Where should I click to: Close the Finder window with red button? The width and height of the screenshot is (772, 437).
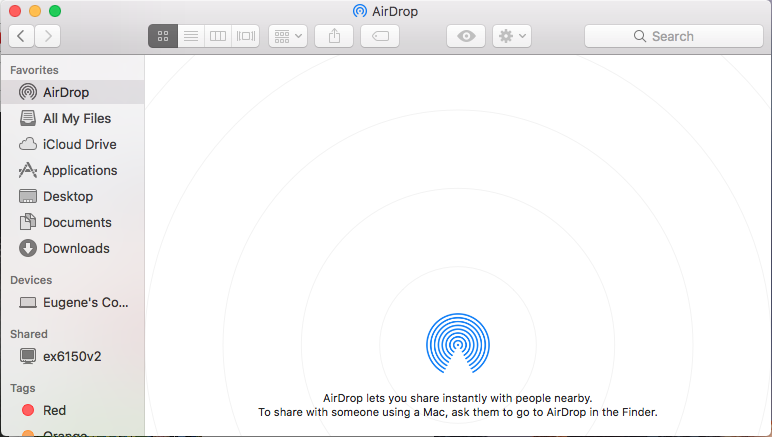15,11
